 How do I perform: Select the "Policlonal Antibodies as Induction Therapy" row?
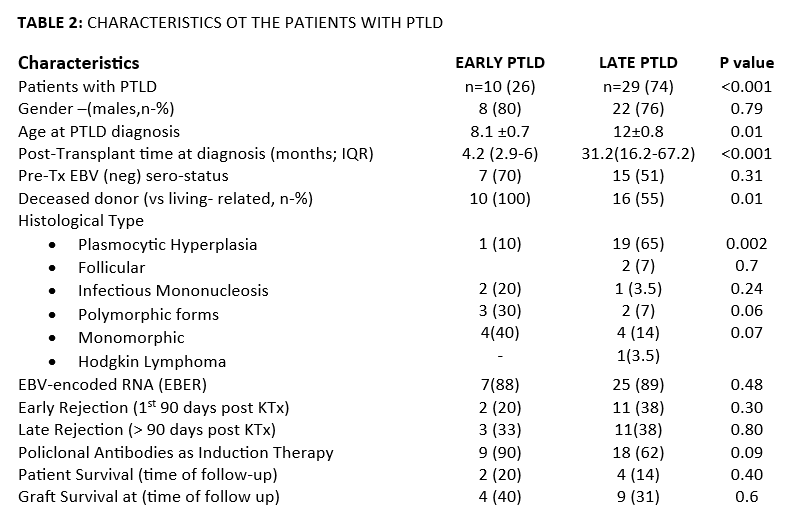tap(176, 452)
